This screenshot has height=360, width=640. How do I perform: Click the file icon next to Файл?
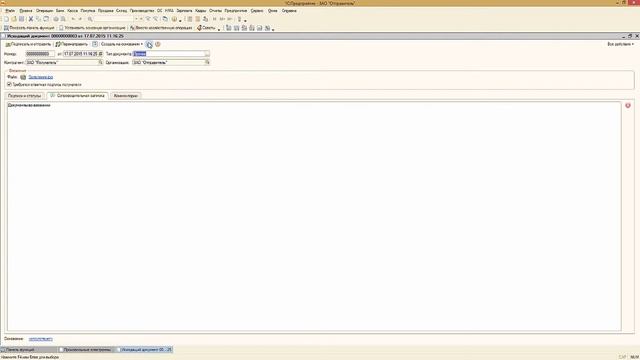click(x=23, y=77)
